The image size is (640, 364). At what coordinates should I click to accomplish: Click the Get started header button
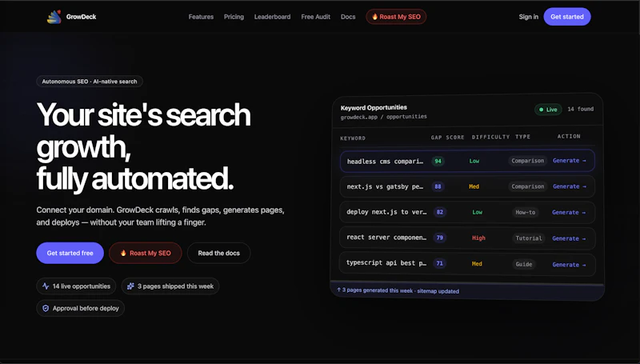click(x=567, y=17)
